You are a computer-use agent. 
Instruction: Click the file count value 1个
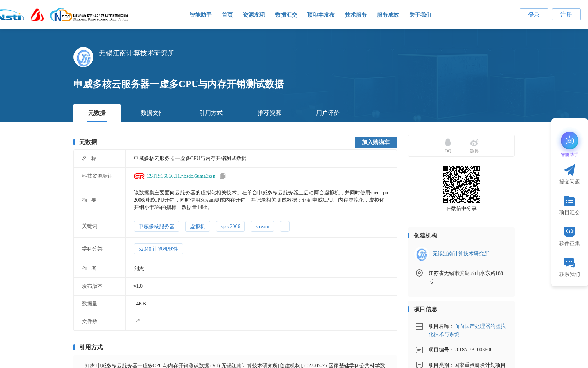pos(137,322)
